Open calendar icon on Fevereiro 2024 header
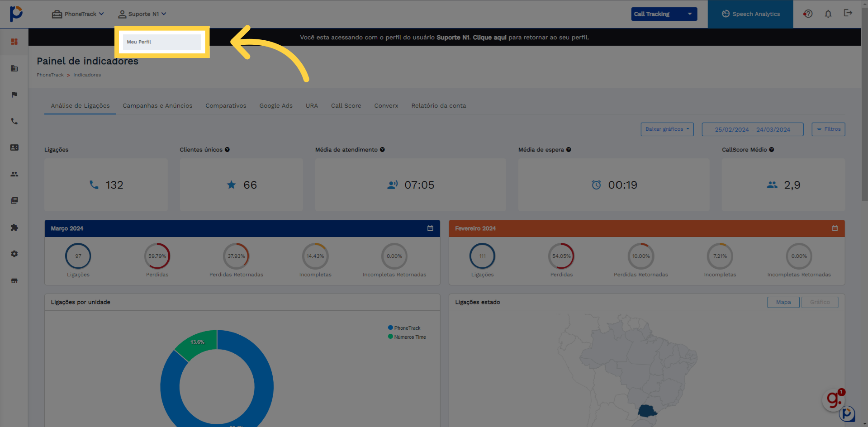 835,228
